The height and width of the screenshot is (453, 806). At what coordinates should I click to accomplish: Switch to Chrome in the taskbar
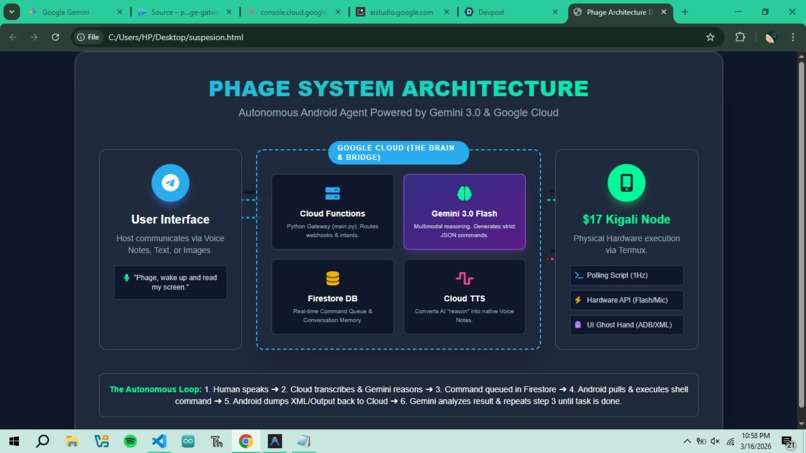246,441
